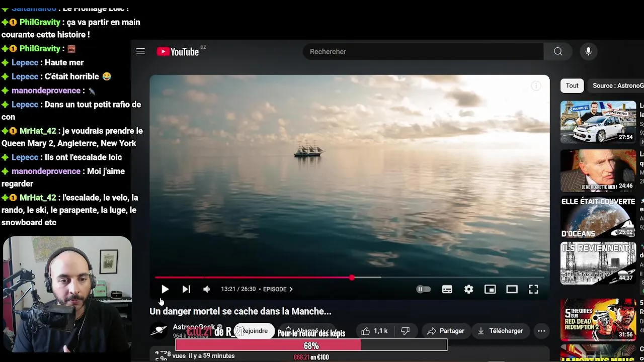Click the Télécharger download button
The image size is (644, 362).
(x=501, y=331)
